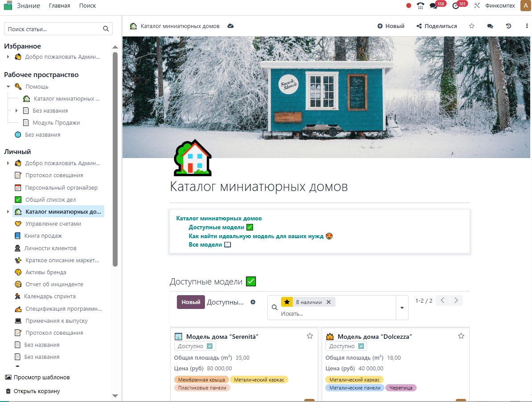Click the large house emoji article icon
Screen dimensions: 532x402
[x=192, y=158]
